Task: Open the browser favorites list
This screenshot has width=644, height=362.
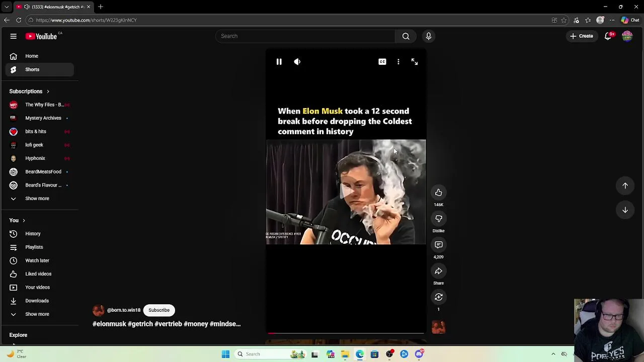Action: pos(588,20)
